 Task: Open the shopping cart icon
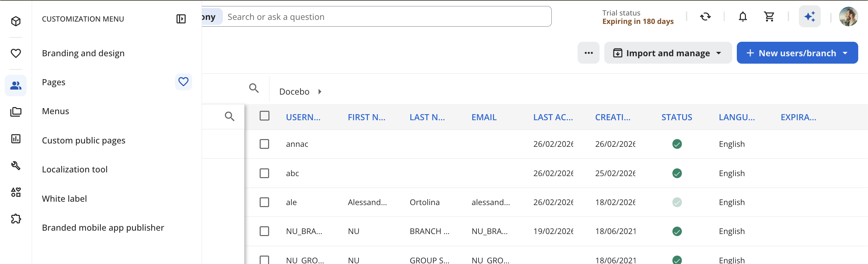769,16
